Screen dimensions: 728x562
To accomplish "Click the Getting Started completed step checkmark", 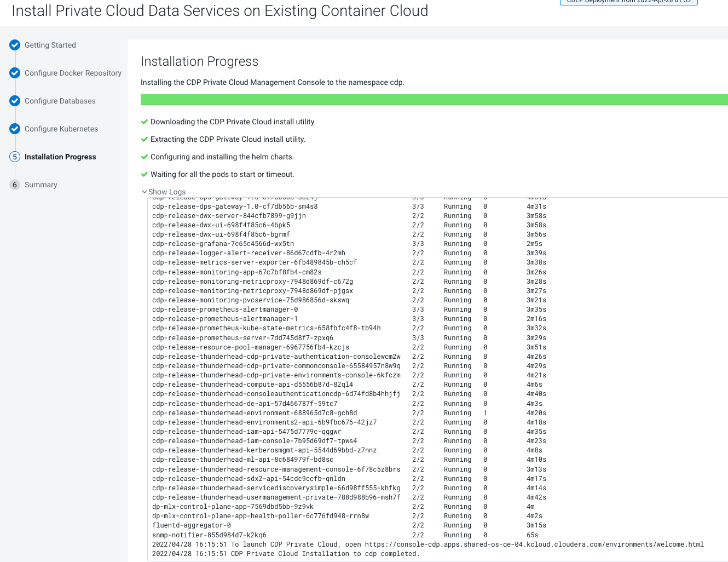I will click(x=15, y=45).
